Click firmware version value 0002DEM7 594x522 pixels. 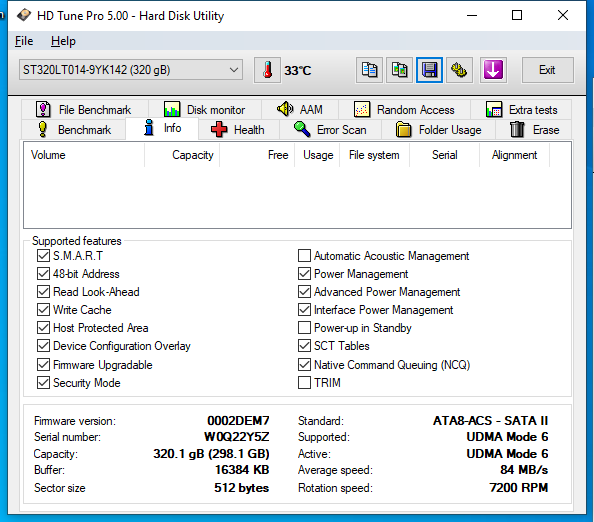coord(238,421)
